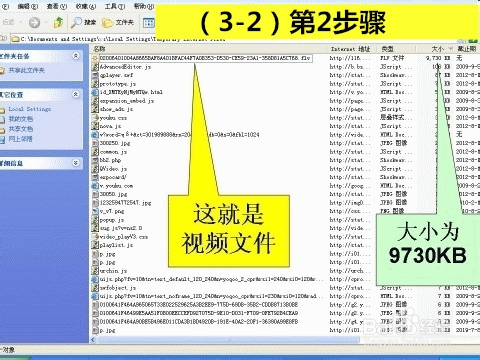
Task: Select the file name video_playV3.css
Action: [x=124, y=237]
